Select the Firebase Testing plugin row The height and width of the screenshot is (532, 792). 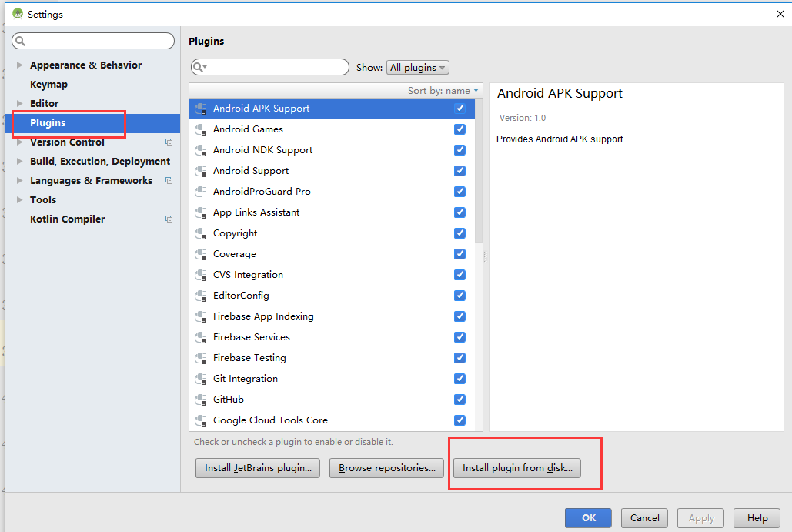tap(332, 358)
